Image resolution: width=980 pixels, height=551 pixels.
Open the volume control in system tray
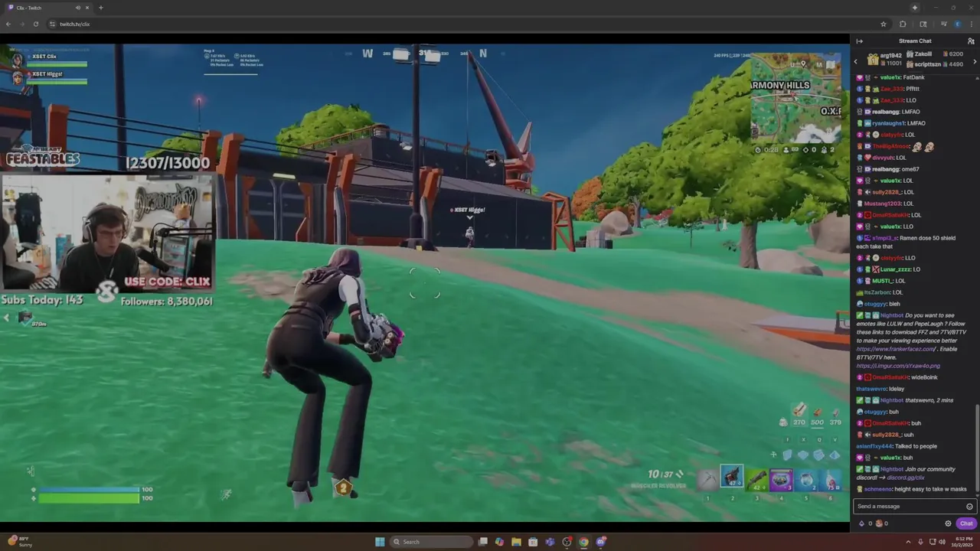click(x=941, y=542)
